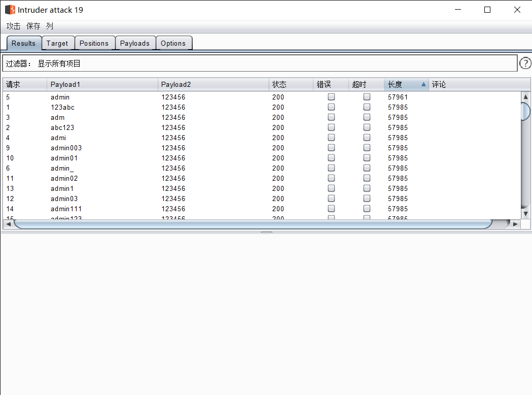Toggle 错误 checkbox for admin111 row
Image resolution: width=532 pixels, height=395 pixels.
click(331, 209)
